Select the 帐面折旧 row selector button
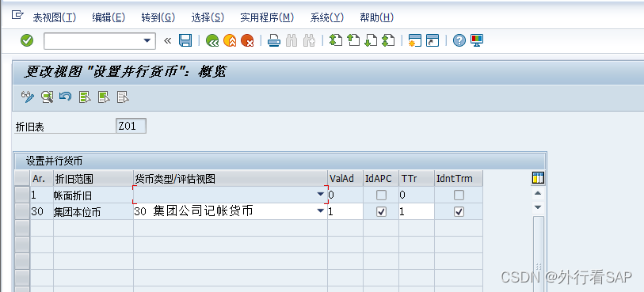The width and height of the screenshot is (644, 292). pyautogui.click(x=22, y=195)
